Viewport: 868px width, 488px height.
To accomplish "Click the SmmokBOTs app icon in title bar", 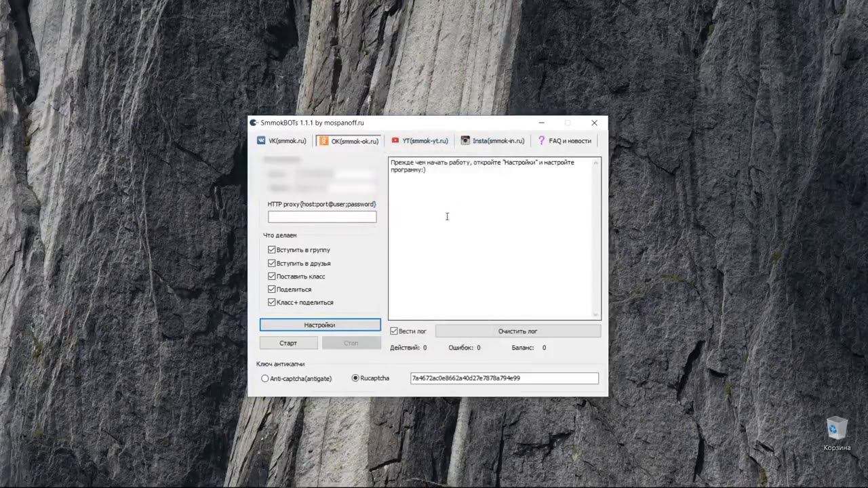I will click(x=254, y=123).
